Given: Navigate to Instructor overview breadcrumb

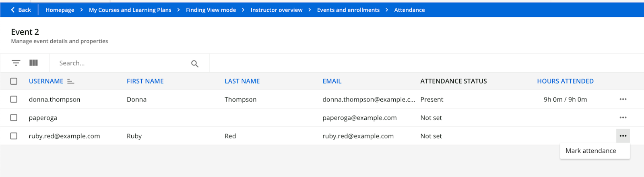Looking at the screenshot, I should (x=276, y=10).
